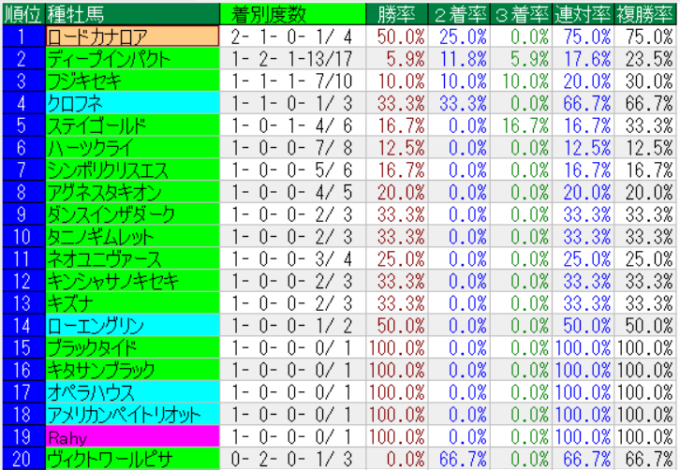Click the 3着率 column header
The height and width of the screenshot is (470, 680).
[x=521, y=14]
